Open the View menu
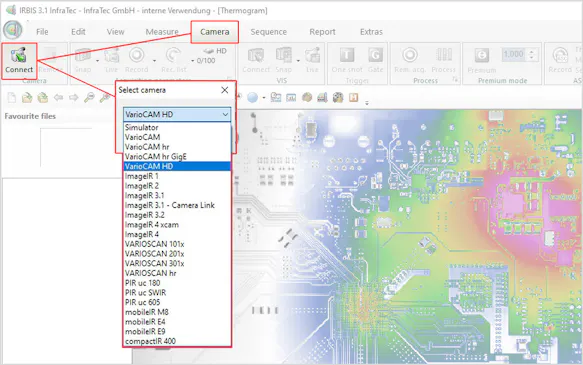Viewport: 583px width, 365px height. click(115, 32)
